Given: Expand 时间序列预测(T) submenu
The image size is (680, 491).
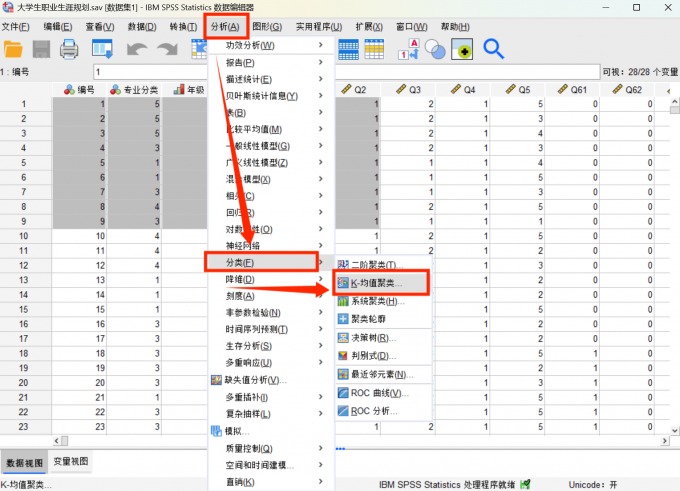Looking at the screenshot, I should pyautogui.click(x=271, y=330).
